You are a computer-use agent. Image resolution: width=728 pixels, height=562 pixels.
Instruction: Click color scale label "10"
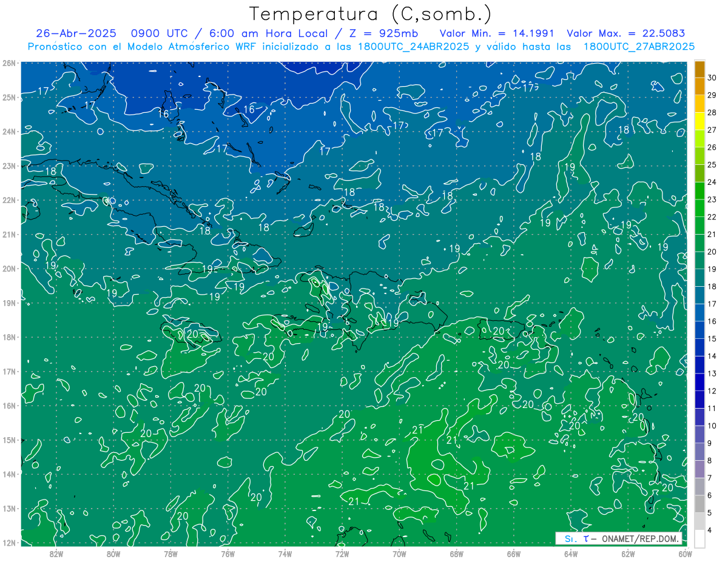(712, 426)
